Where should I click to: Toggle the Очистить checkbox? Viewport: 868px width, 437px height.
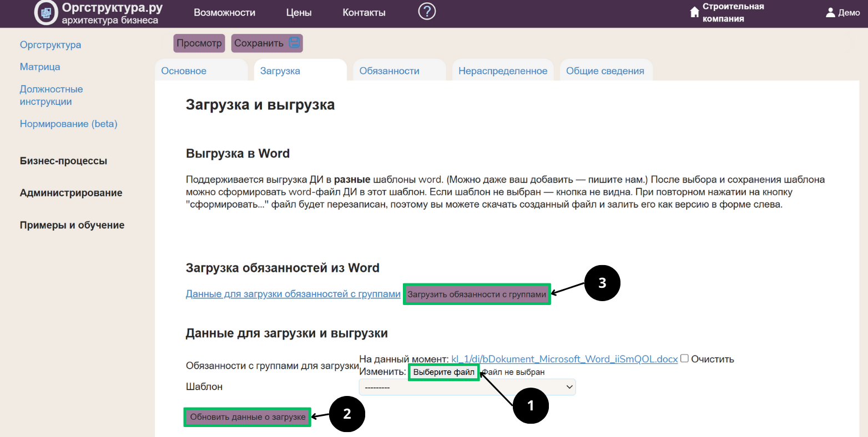684,358
